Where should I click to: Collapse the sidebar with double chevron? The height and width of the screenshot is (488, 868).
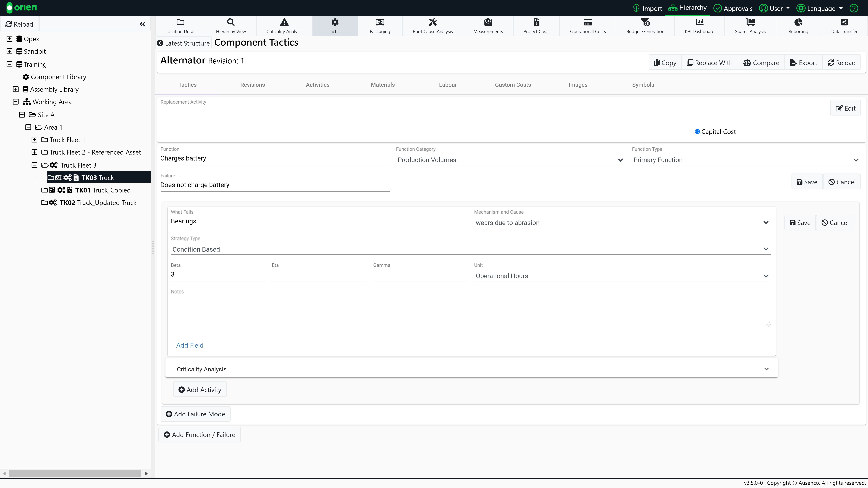[x=142, y=24]
